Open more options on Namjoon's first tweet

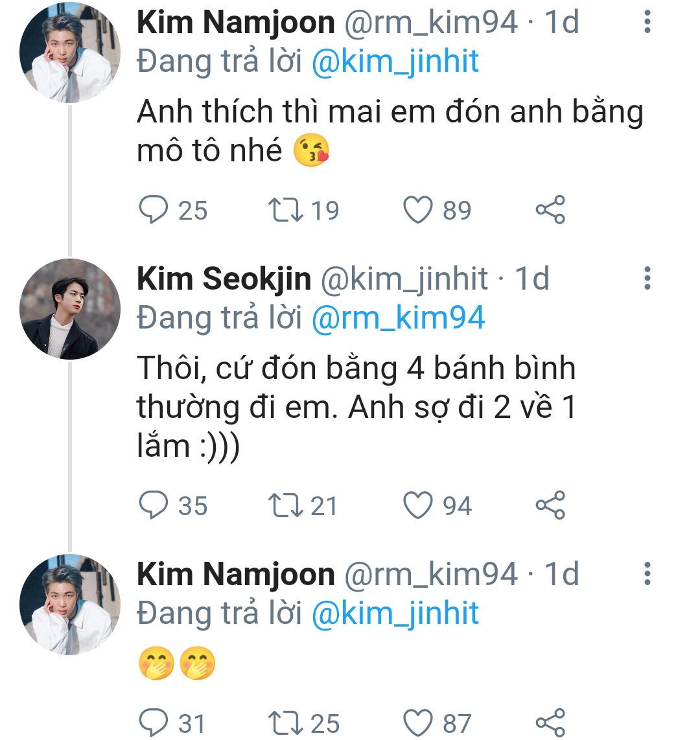(x=647, y=22)
